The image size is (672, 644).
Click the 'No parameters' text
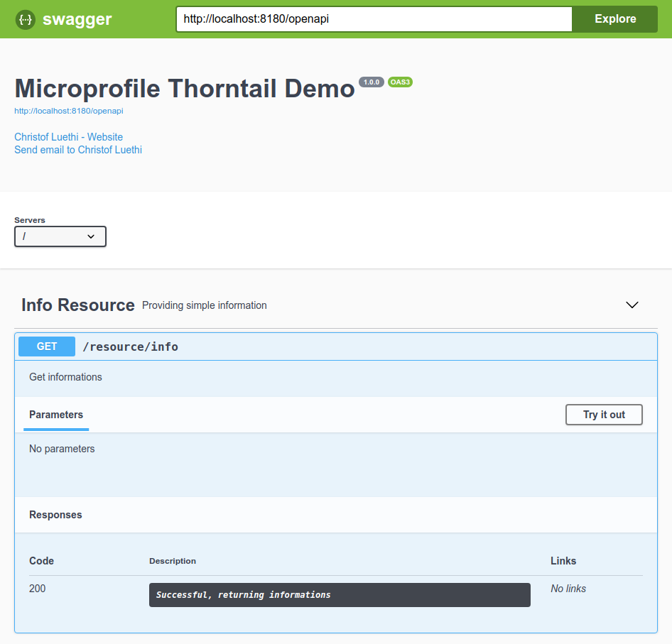[x=62, y=449]
